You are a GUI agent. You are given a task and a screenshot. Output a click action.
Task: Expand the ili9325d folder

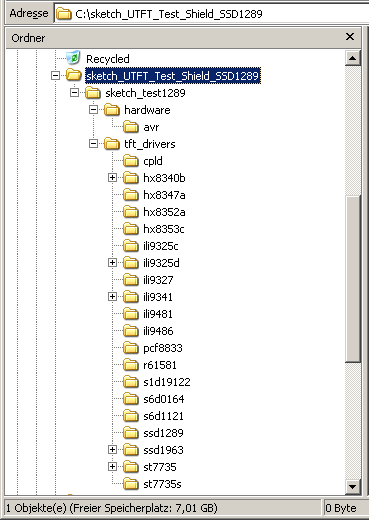point(112,263)
